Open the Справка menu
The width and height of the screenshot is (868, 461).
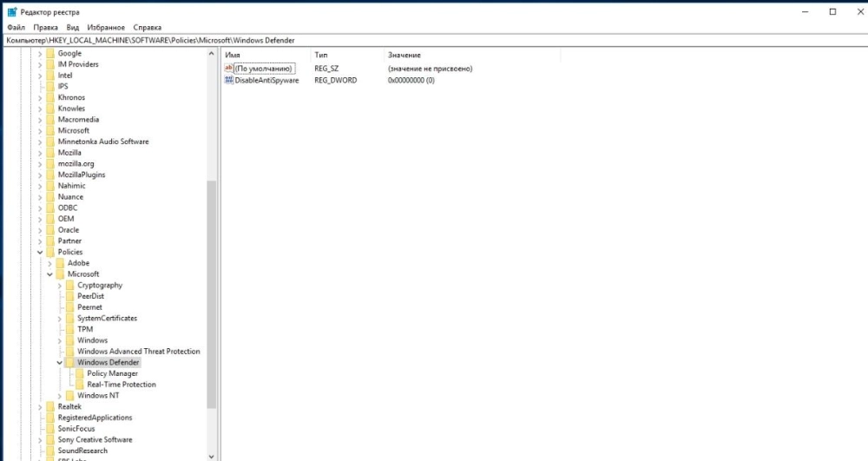click(148, 27)
